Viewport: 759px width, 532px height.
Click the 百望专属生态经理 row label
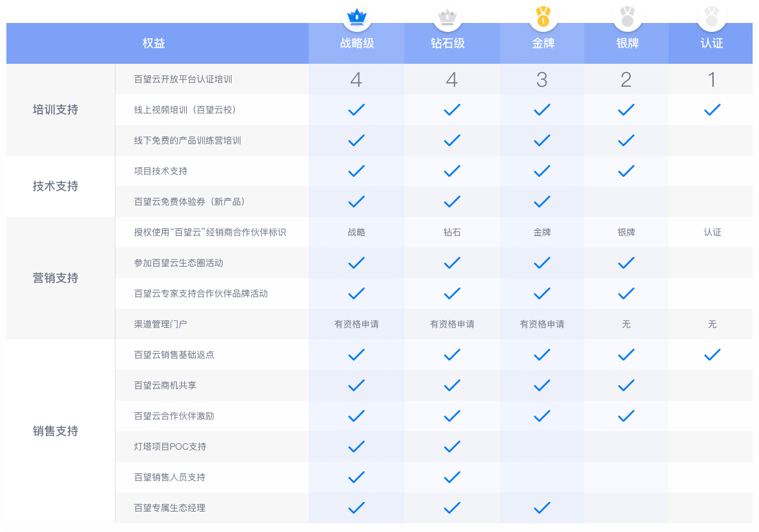[170, 508]
